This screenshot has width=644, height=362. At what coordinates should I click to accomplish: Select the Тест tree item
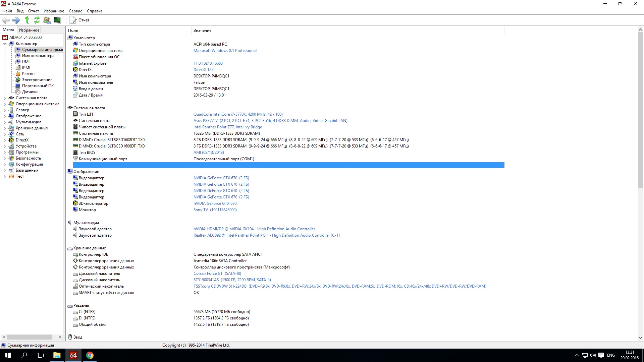20,176
